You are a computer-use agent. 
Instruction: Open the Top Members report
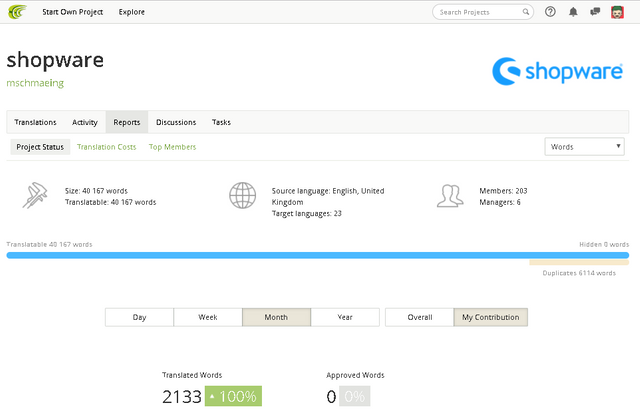tap(172, 147)
